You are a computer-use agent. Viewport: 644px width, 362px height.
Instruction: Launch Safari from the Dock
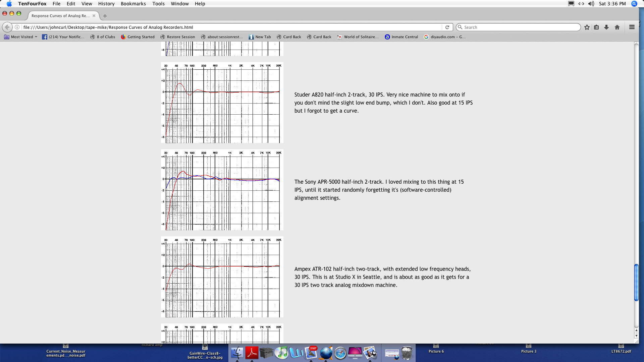[340, 353]
